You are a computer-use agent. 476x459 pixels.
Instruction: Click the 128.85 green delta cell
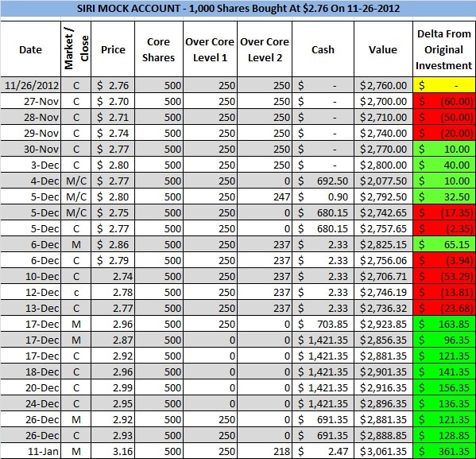tap(444, 435)
